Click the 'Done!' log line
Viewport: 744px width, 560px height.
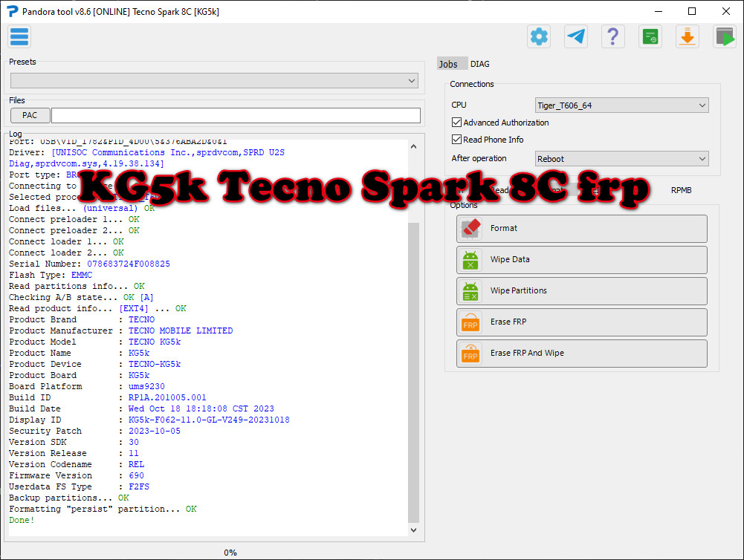(22, 520)
